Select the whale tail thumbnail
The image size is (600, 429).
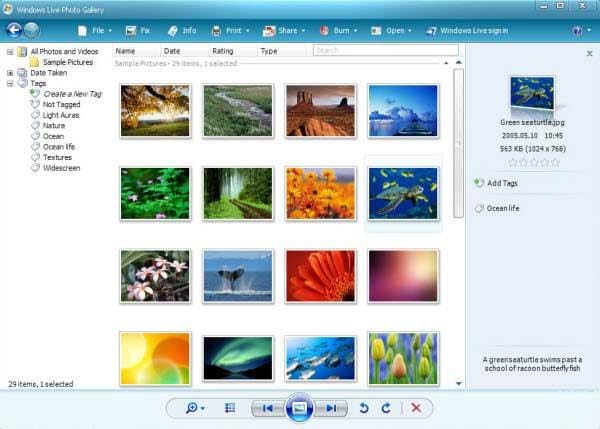238,276
